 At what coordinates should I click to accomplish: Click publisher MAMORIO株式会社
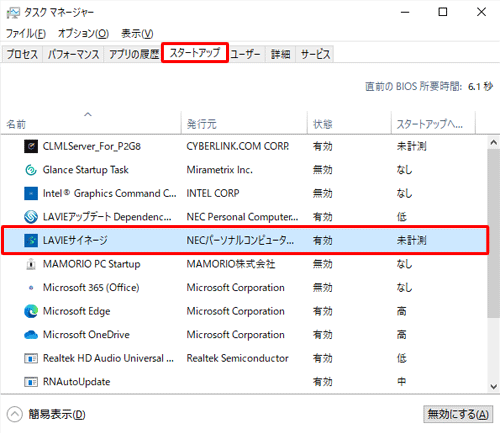pos(231,264)
